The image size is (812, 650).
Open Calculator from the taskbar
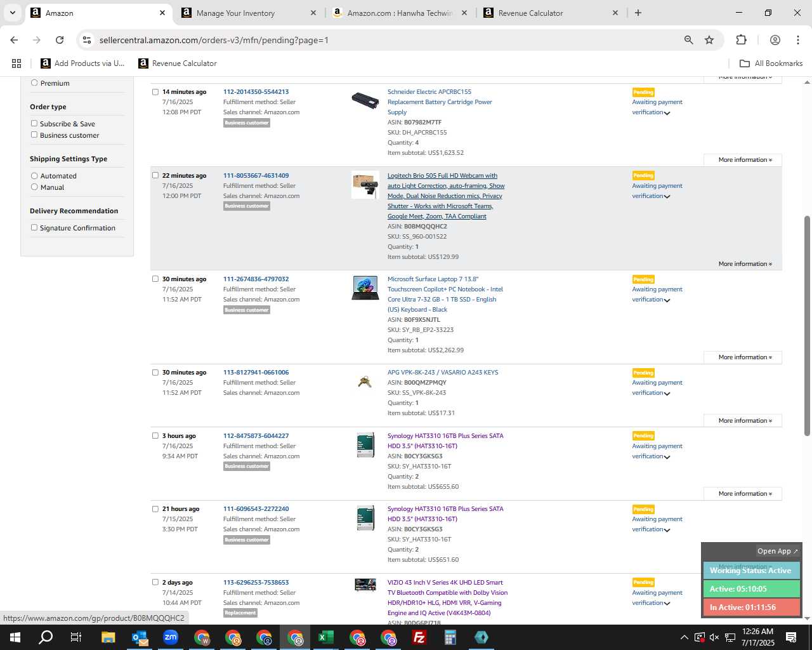(x=450, y=637)
